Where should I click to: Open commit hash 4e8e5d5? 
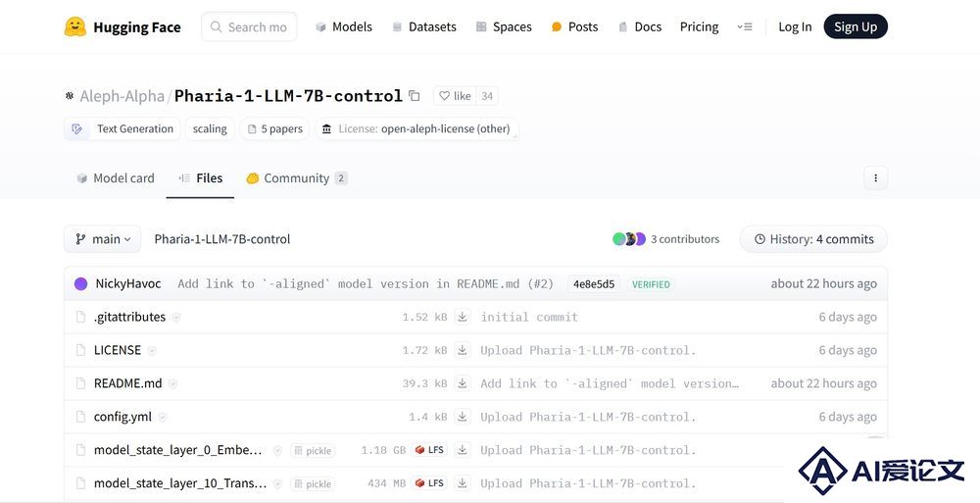point(594,284)
